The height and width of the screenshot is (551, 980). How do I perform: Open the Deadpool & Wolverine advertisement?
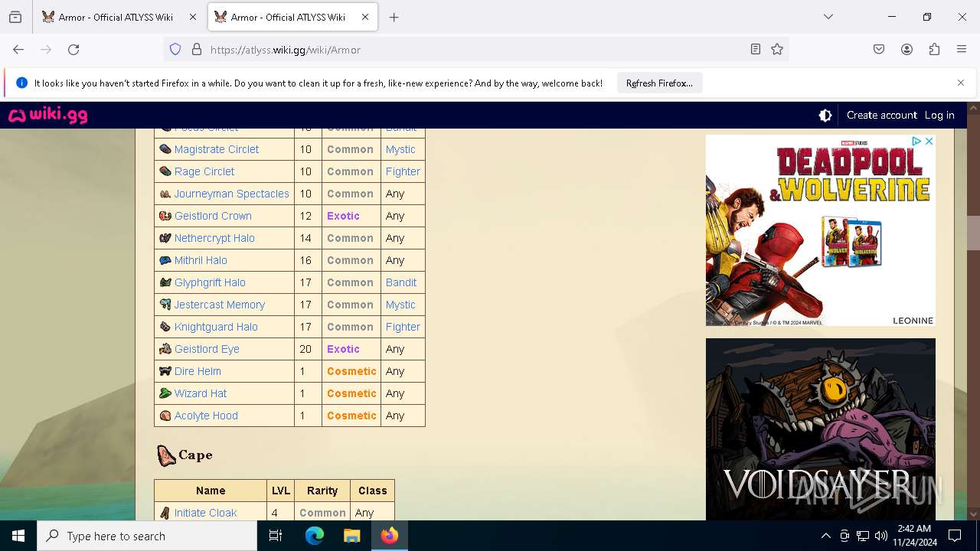[820, 230]
